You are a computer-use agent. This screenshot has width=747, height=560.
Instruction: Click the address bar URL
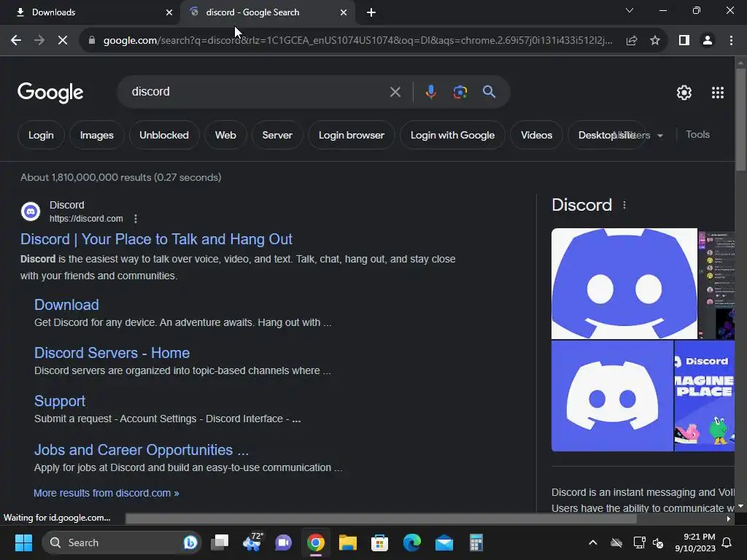pyautogui.click(x=357, y=41)
